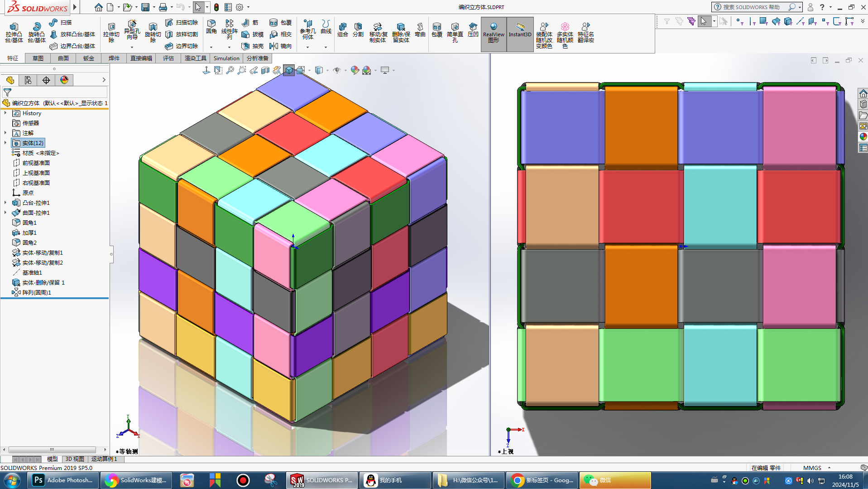Toggle the Filter Vertices selection filter
Image resolution: width=868 pixels, height=489 pixels.
740,21
